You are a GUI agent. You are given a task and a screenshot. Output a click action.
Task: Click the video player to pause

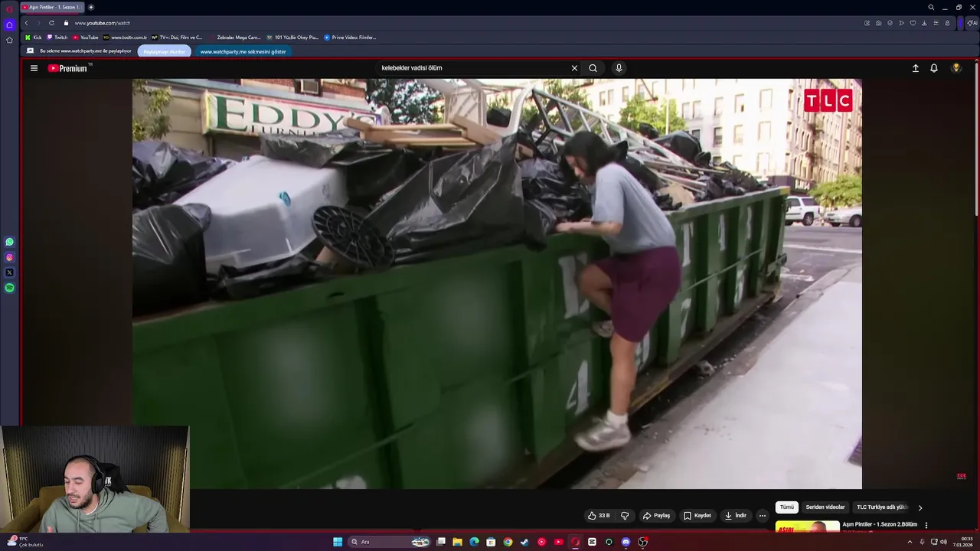click(497, 283)
